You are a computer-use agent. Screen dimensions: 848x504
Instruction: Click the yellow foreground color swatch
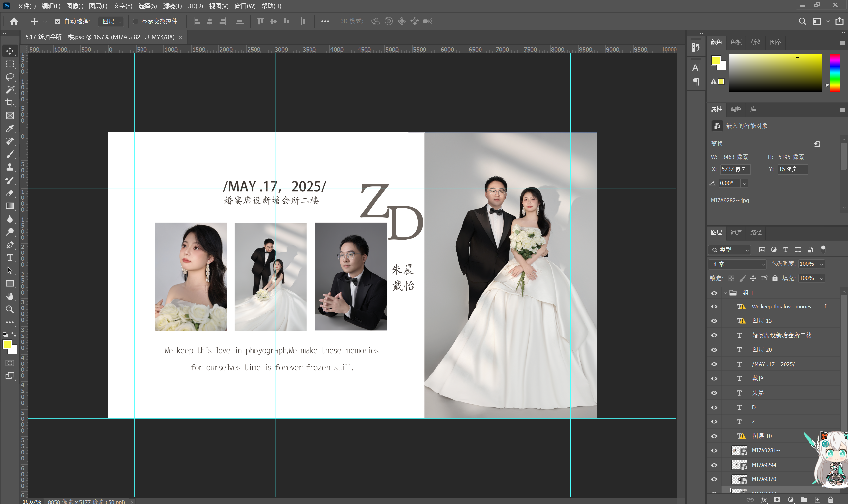point(7,344)
